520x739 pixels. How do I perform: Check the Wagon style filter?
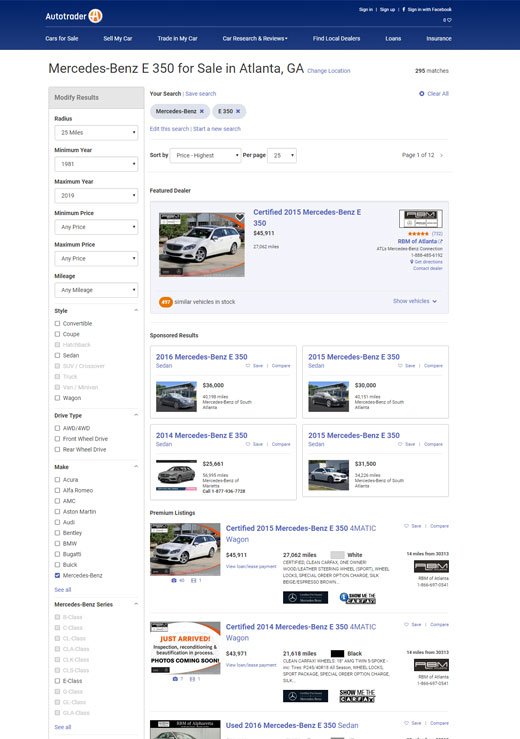58,398
